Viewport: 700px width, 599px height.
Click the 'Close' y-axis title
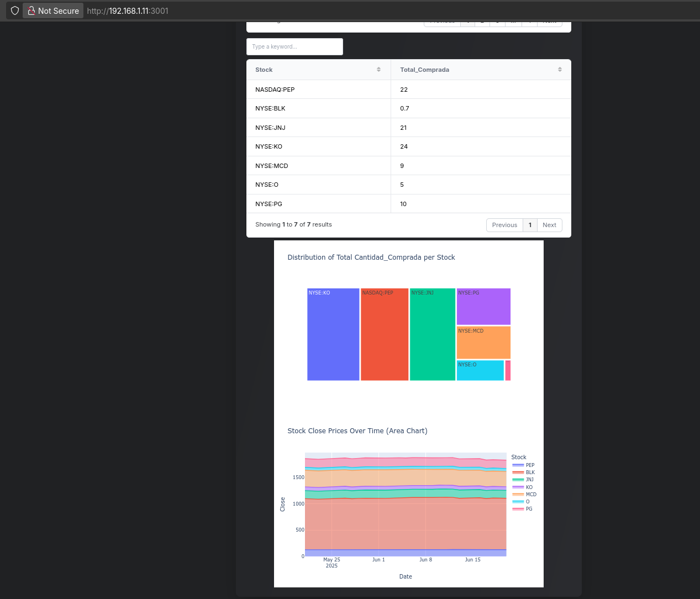coord(282,504)
